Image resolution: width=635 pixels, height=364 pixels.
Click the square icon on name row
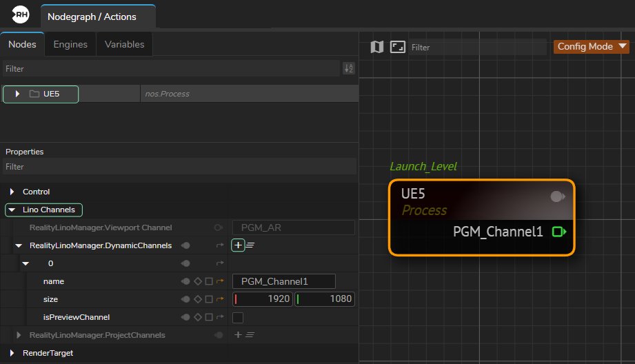pyautogui.click(x=209, y=281)
